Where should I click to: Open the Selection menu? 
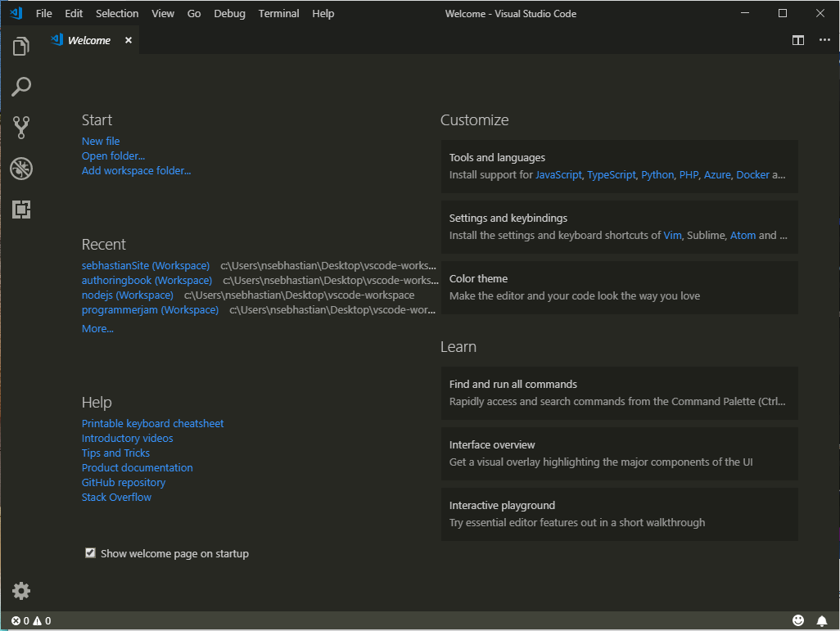tap(117, 13)
